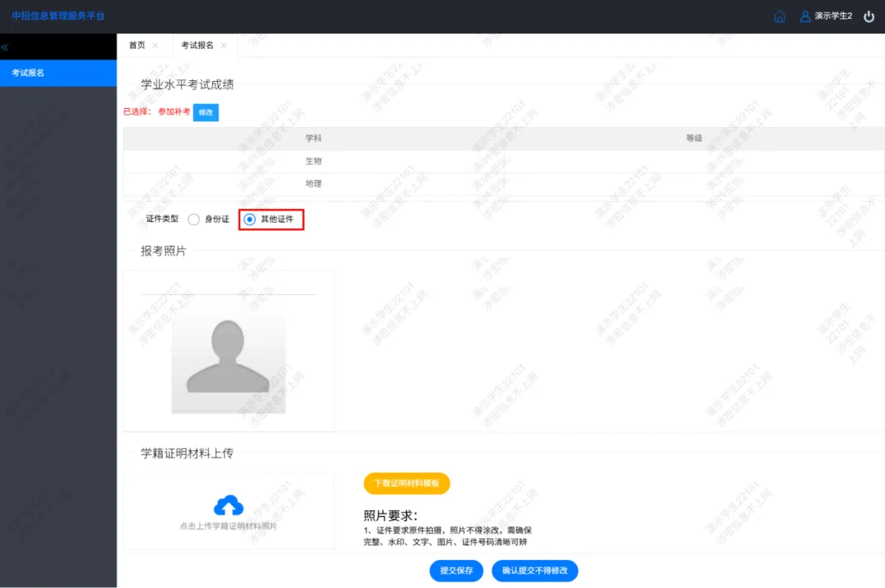The height and width of the screenshot is (588, 885).
Task: Select the 身份证 radio option
Action: point(193,219)
